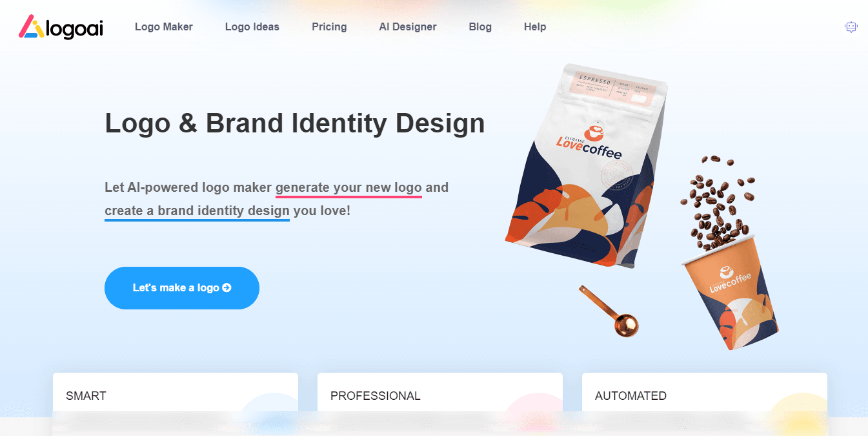
Task: Click the copper coffee scoop image
Action: coord(609,311)
